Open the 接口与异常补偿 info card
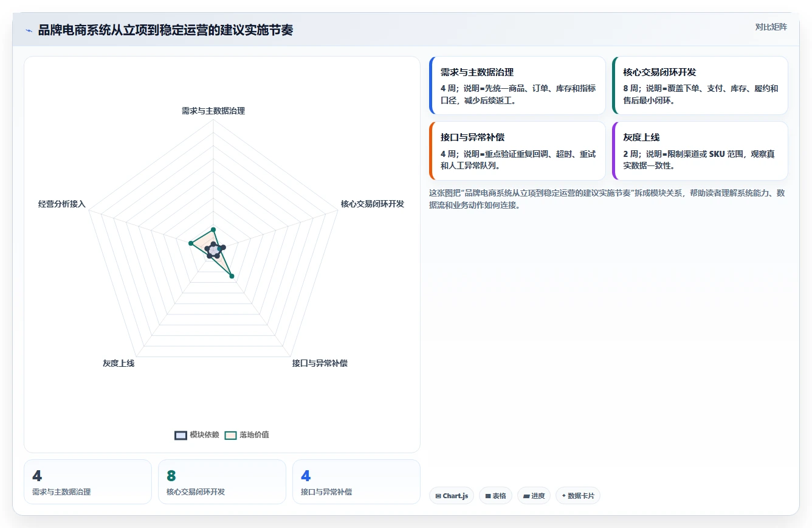Image resolution: width=812 pixels, height=528 pixels. coord(517,151)
